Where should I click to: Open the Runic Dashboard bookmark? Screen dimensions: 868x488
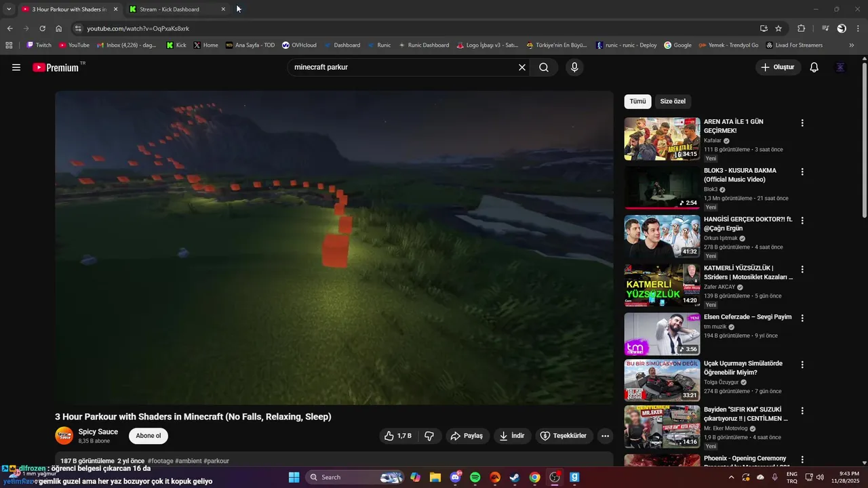point(424,45)
